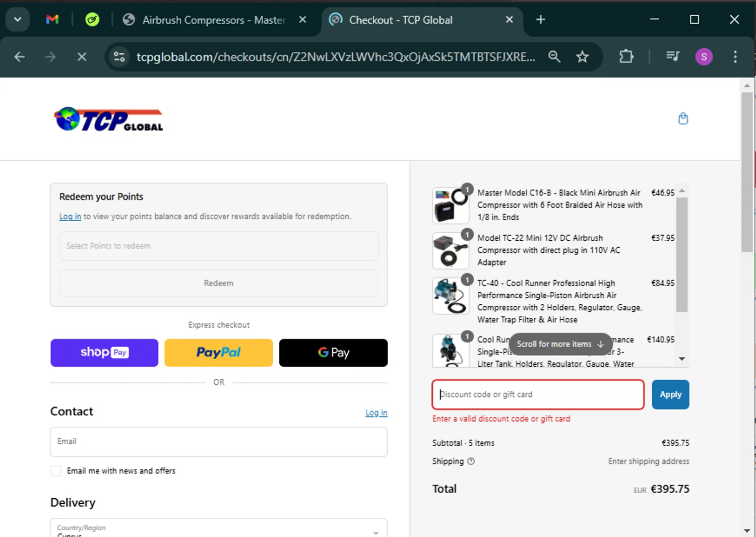Click Scroll for more items button

coord(560,344)
